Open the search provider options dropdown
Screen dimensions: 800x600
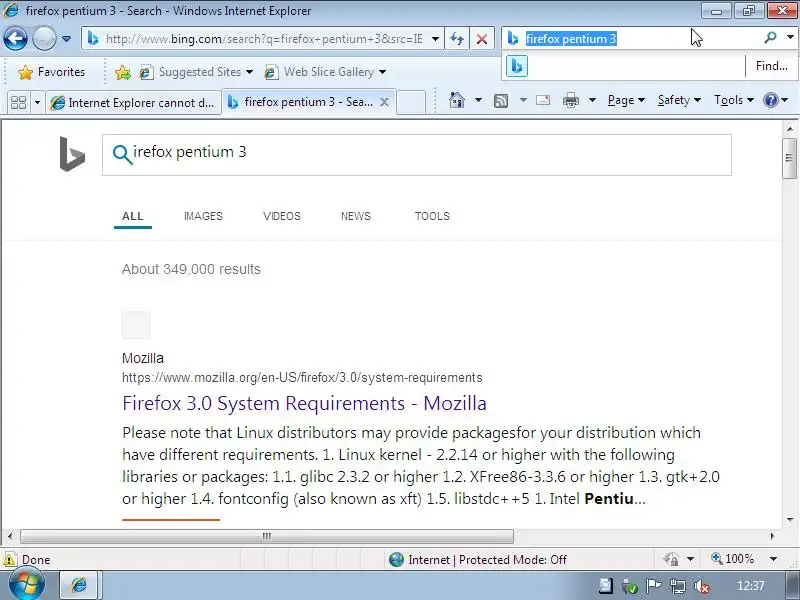pyautogui.click(x=790, y=37)
